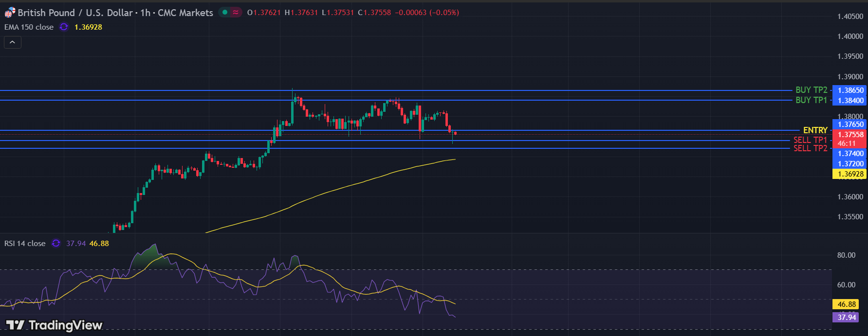Select the RSI 14 close indicator label
The height and width of the screenshot is (336, 868).
[25, 243]
